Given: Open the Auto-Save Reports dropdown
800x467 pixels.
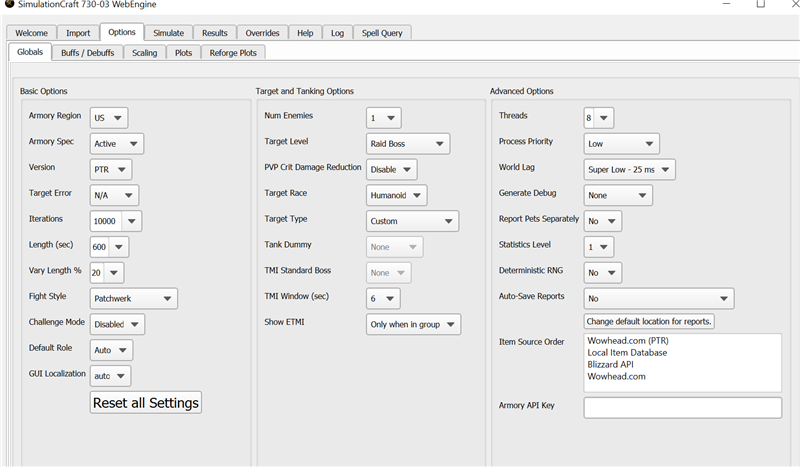Looking at the screenshot, I should pos(658,298).
